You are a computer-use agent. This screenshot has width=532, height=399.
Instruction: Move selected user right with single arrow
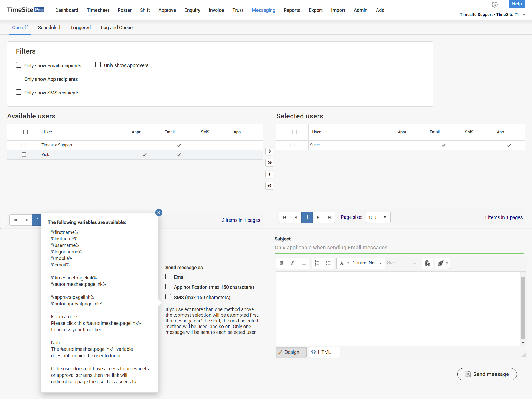pos(269,151)
